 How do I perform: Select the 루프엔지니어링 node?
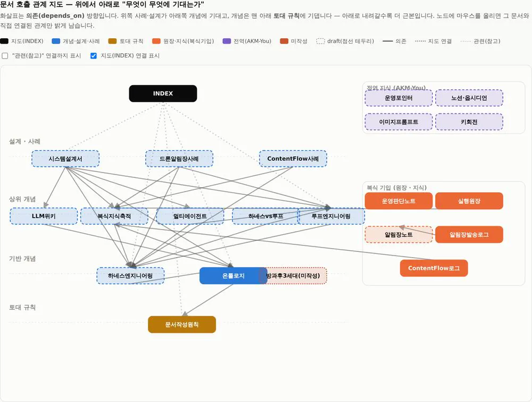tap(331, 216)
